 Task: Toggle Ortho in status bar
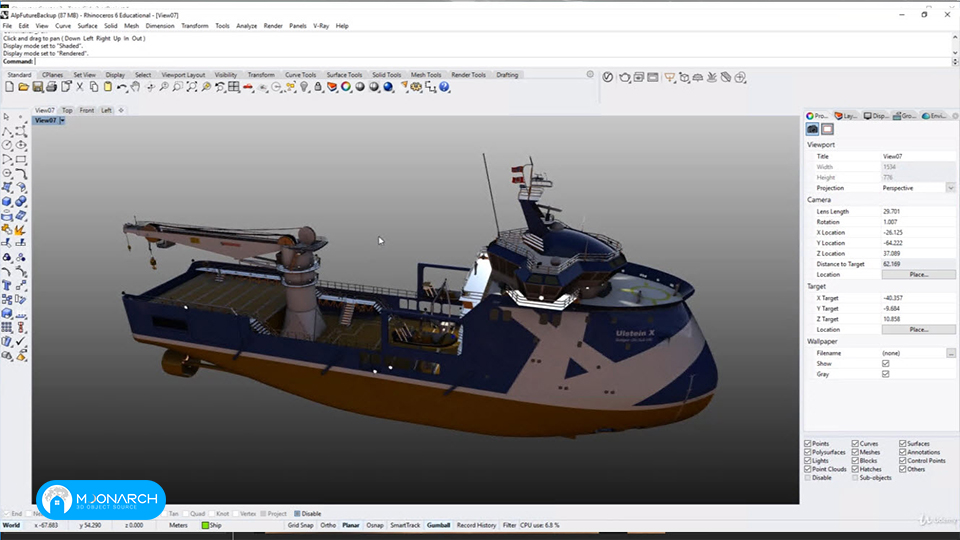click(328, 525)
